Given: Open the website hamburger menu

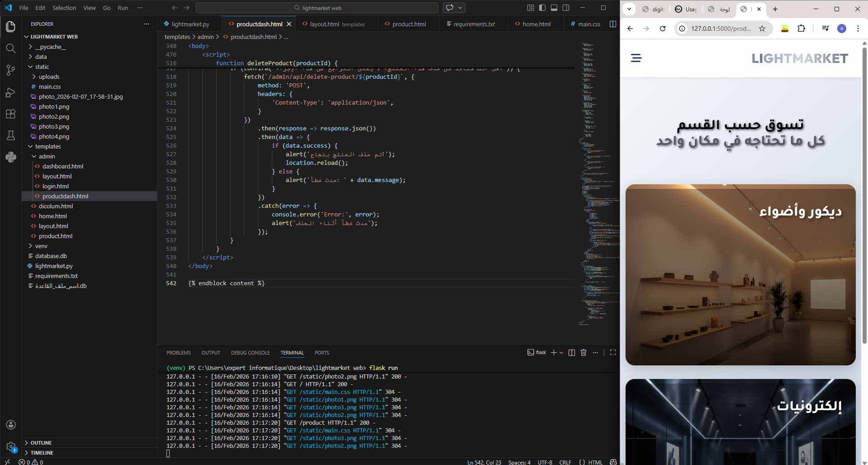Looking at the screenshot, I should (636, 58).
